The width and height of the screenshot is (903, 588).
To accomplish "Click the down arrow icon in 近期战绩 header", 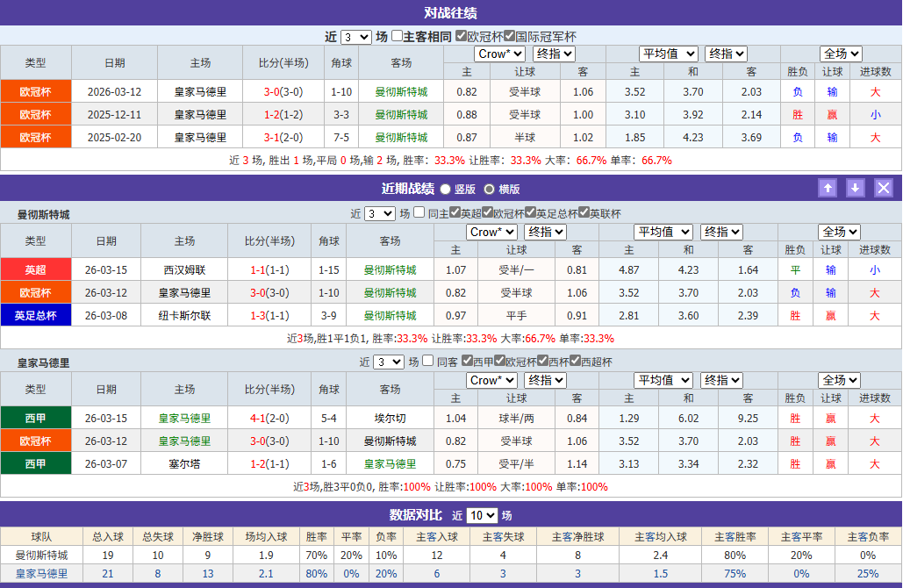I will 855,188.
